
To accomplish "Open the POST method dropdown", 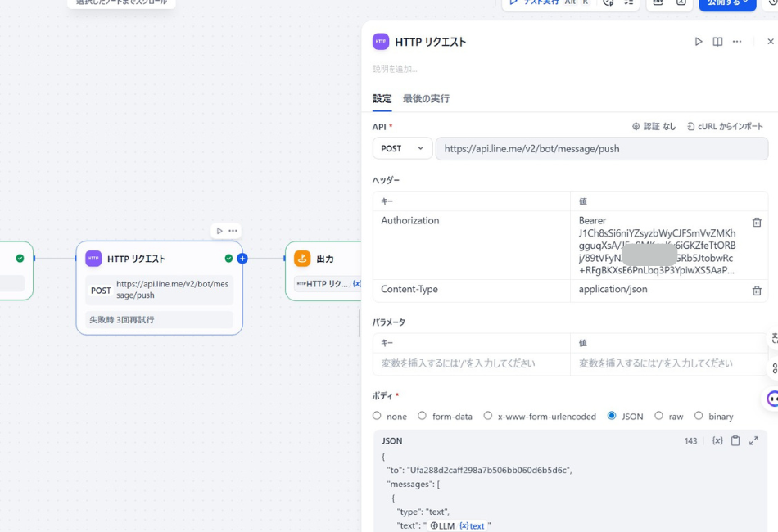I will pyautogui.click(x=402, y=148).
